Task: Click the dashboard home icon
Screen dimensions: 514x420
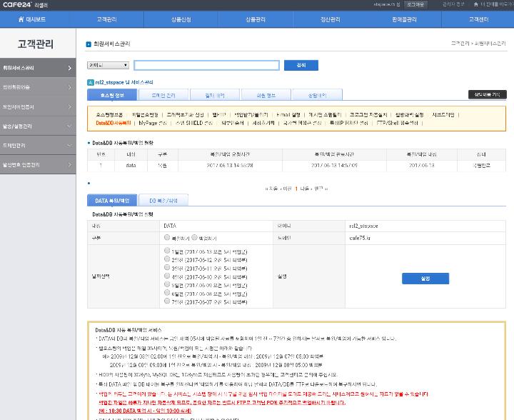Action: [x=21, y=19]
